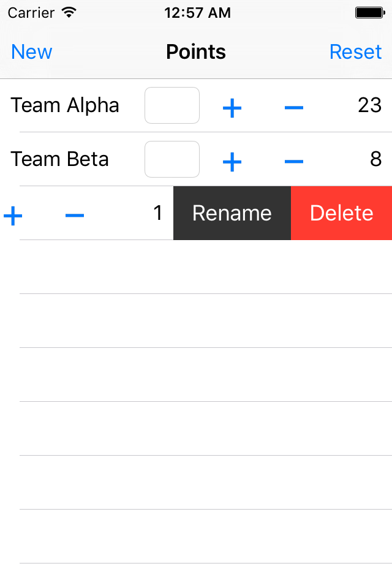
Task: Tap the plus icon for Team Beta
Action: [x=232, y=162]
